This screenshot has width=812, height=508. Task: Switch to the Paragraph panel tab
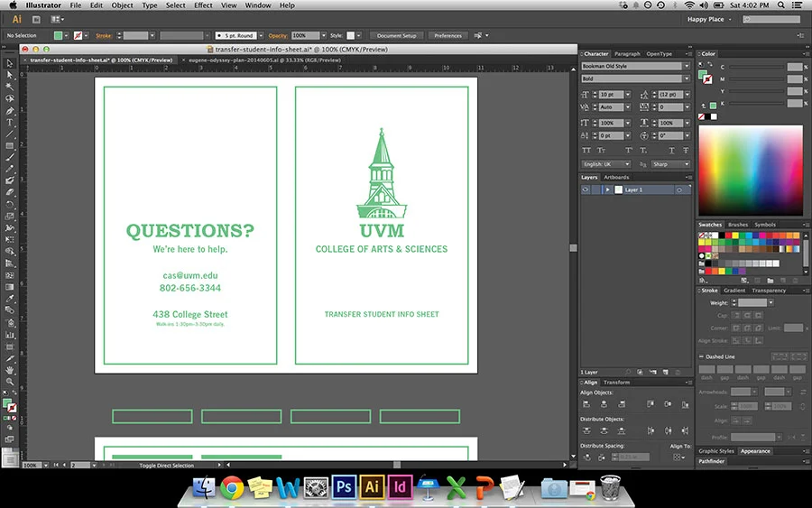pyautogui.click(x=627, y=54)
